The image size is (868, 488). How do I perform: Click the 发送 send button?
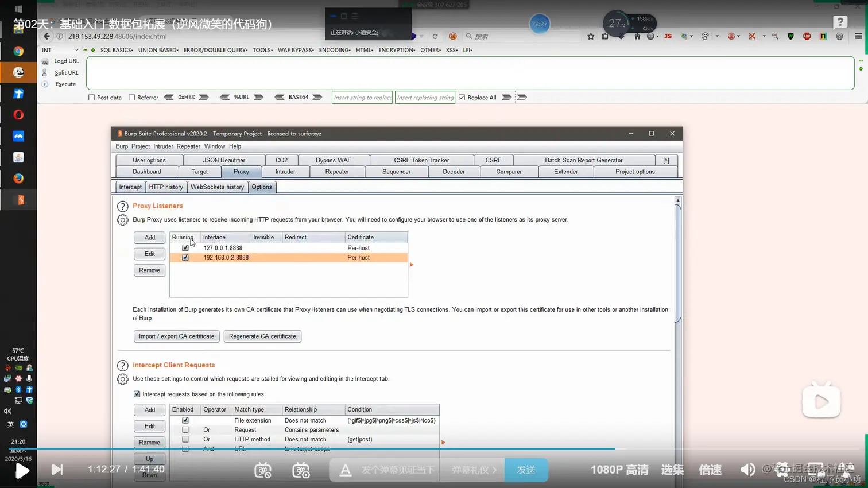526,470
